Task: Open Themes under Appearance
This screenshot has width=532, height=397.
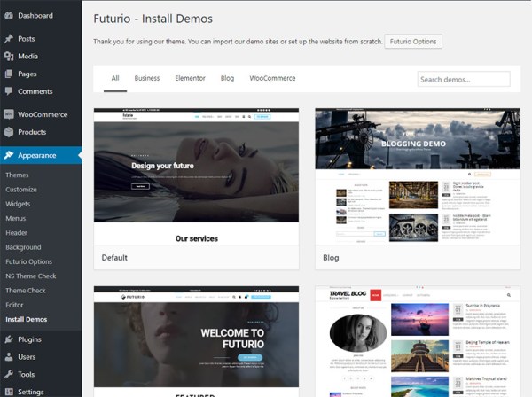Action: pyautogui.click(x=17, y=175)
